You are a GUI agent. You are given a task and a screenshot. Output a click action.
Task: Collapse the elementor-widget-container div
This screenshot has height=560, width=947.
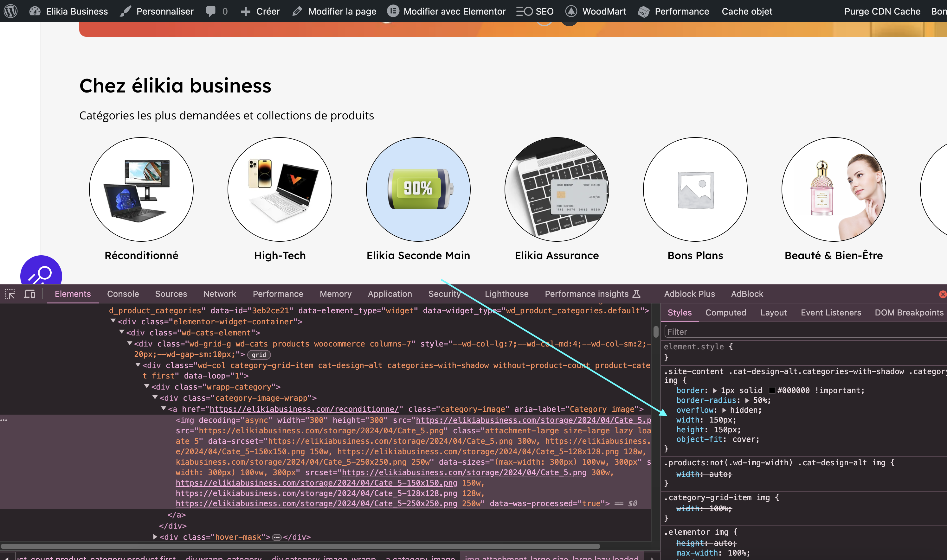tap(113, 321)
